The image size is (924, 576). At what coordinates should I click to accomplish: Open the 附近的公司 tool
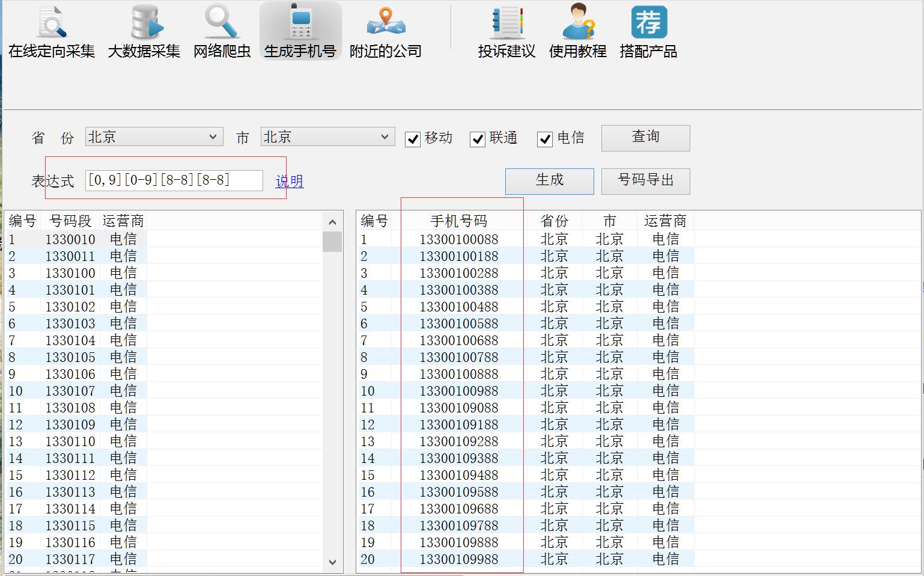[384, 30]
